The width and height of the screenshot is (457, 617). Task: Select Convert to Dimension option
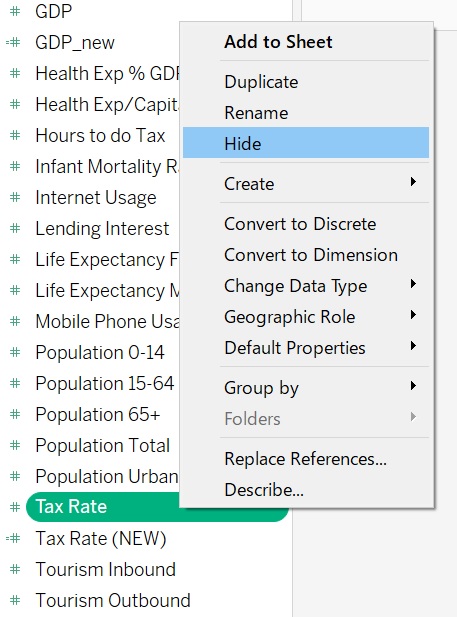tap(306, 255)
